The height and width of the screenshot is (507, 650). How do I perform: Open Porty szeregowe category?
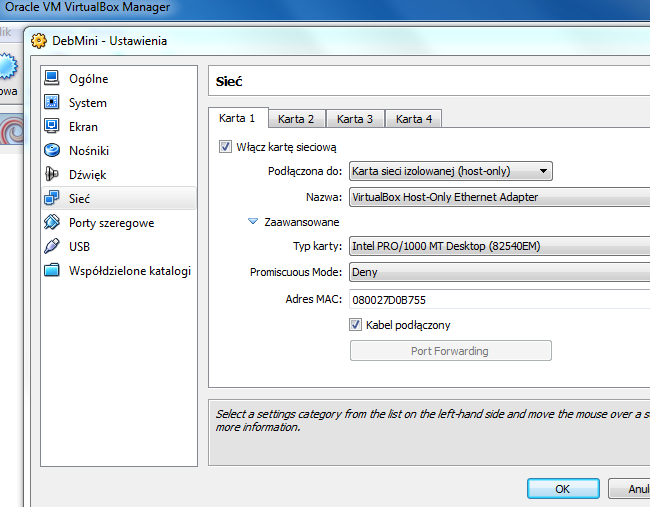click(x=119, y=223)
